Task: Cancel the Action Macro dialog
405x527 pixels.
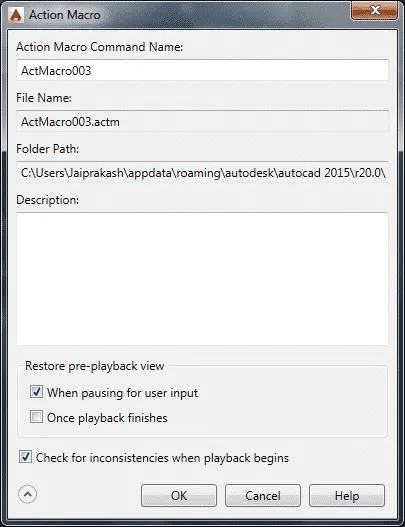Action: point(263,495)
